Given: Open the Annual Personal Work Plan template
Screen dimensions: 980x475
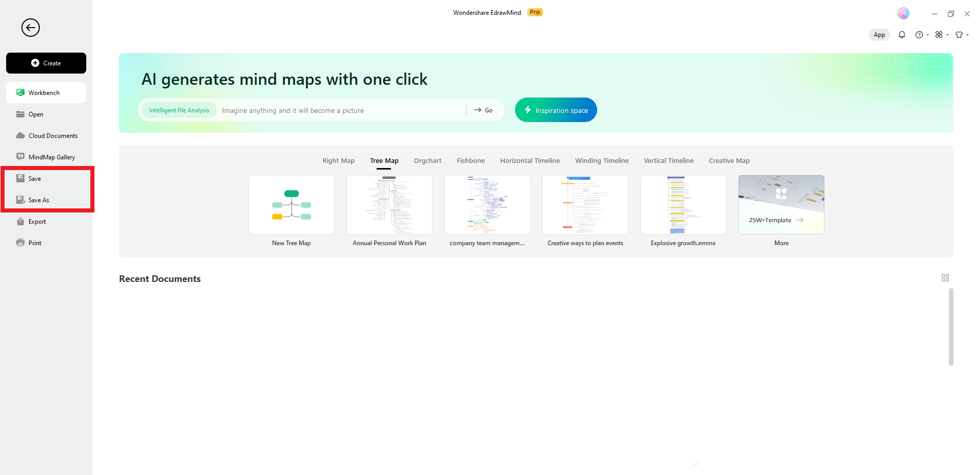Looking at the screenshot, I should 389,205.
